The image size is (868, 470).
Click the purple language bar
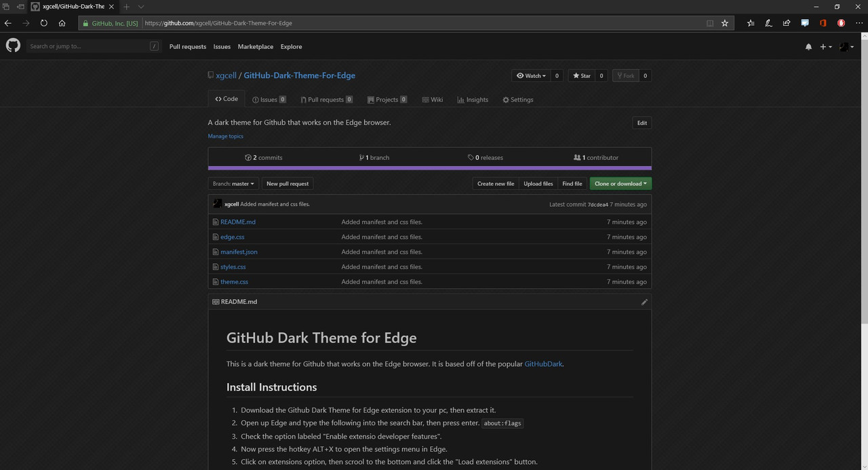(430, 168)
